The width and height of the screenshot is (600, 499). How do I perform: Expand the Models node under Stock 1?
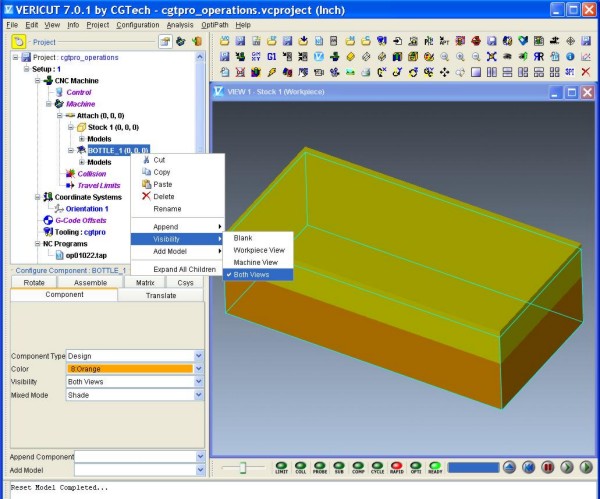(x=81, y=139)
